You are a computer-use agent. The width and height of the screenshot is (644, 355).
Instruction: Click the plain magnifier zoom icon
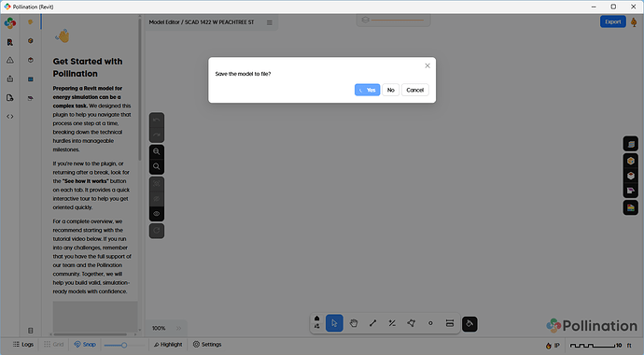click(x=157, y=166)
